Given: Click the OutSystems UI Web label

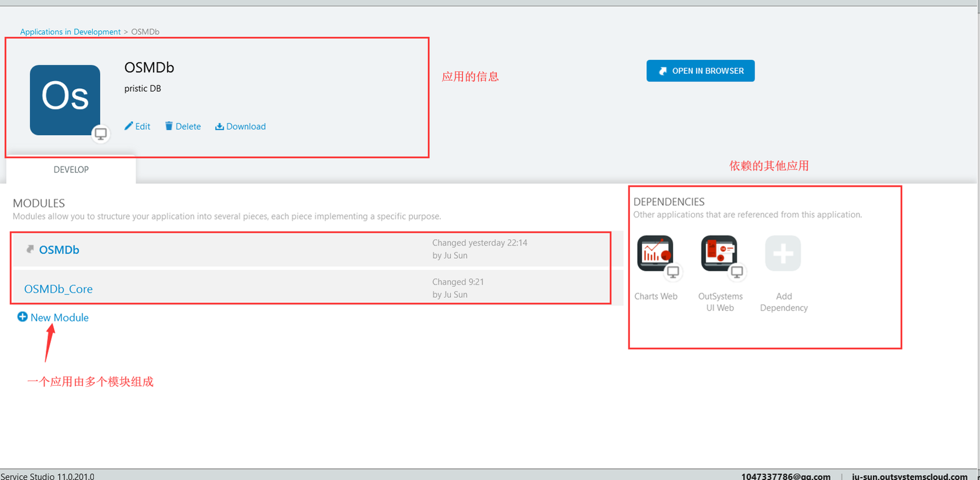Looking at the screenshot, I should pyautogui.click(x=720, y=302).
